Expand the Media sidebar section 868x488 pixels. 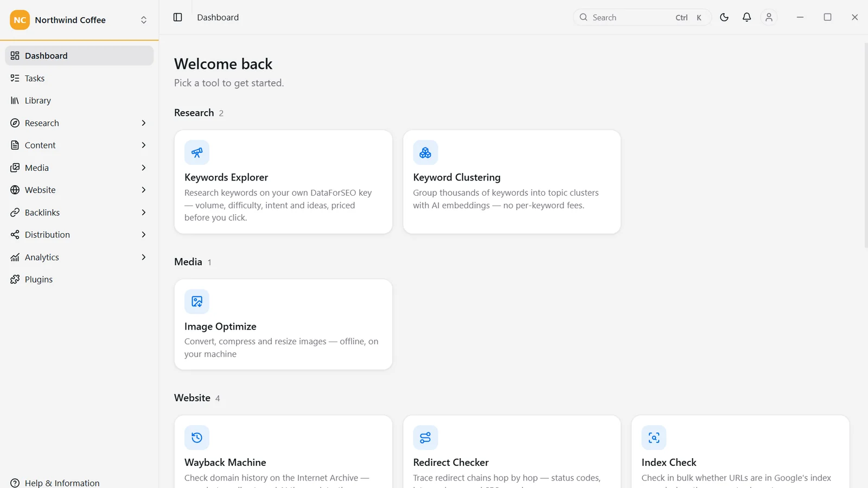(79, 168)
